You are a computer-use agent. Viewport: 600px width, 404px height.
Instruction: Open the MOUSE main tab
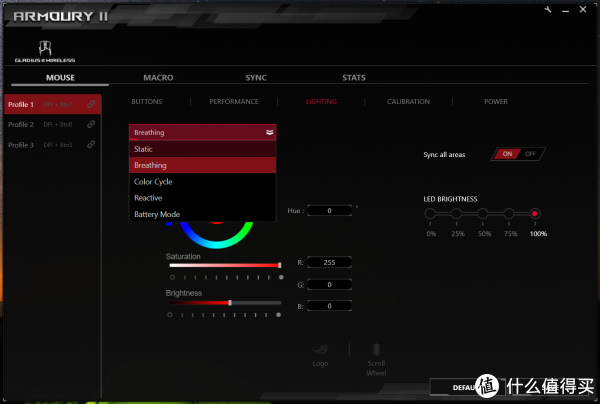60,78
